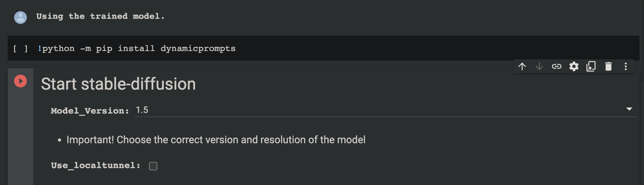The image size is (644, 185).
Task: Select the 1.5 version value
Action: pos(143,110)
